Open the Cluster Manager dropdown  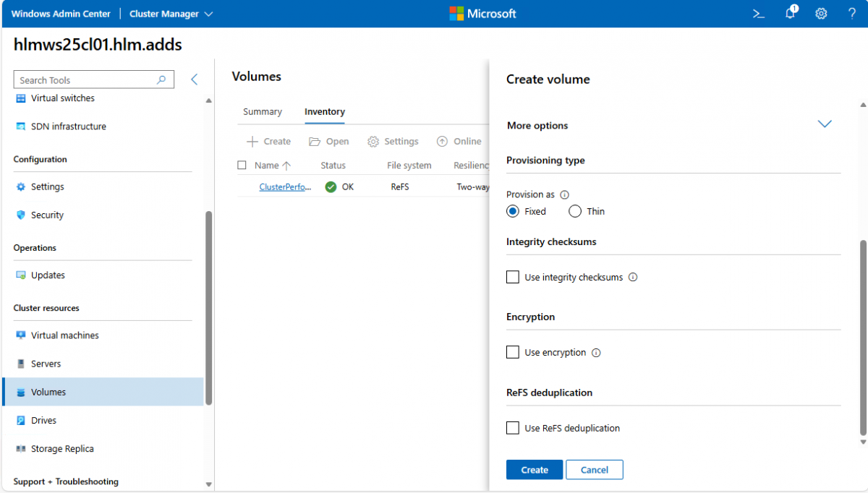coord(171,14)
